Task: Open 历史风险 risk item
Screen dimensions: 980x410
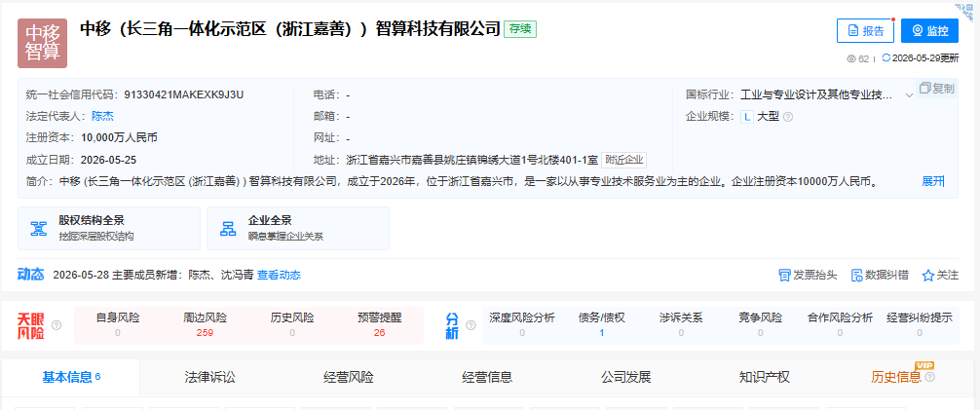Action: pyautogui.click(x=292, y=325)
